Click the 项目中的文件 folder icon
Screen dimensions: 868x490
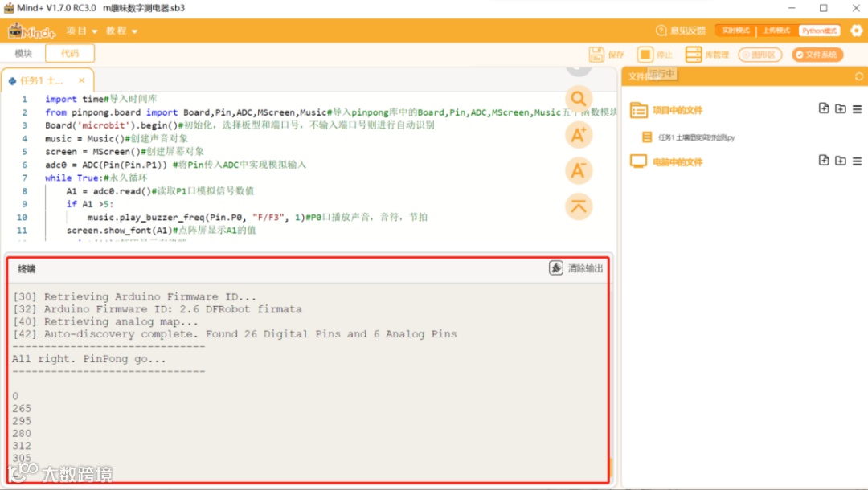tap(638, 110)
